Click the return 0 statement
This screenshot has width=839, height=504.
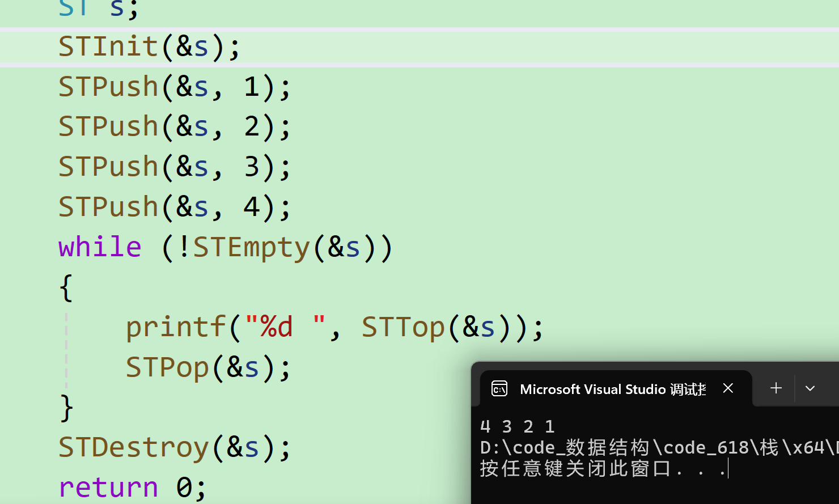133,488
